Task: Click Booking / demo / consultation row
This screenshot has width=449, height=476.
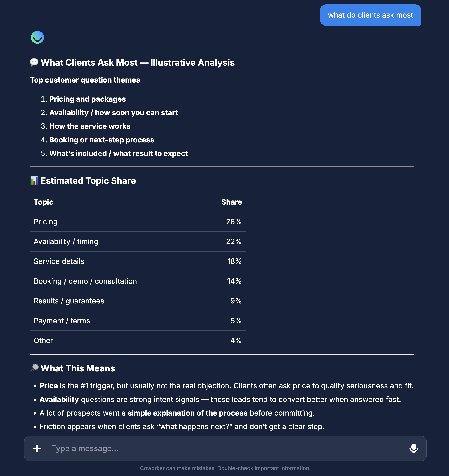Action: [x=138, y=281]
